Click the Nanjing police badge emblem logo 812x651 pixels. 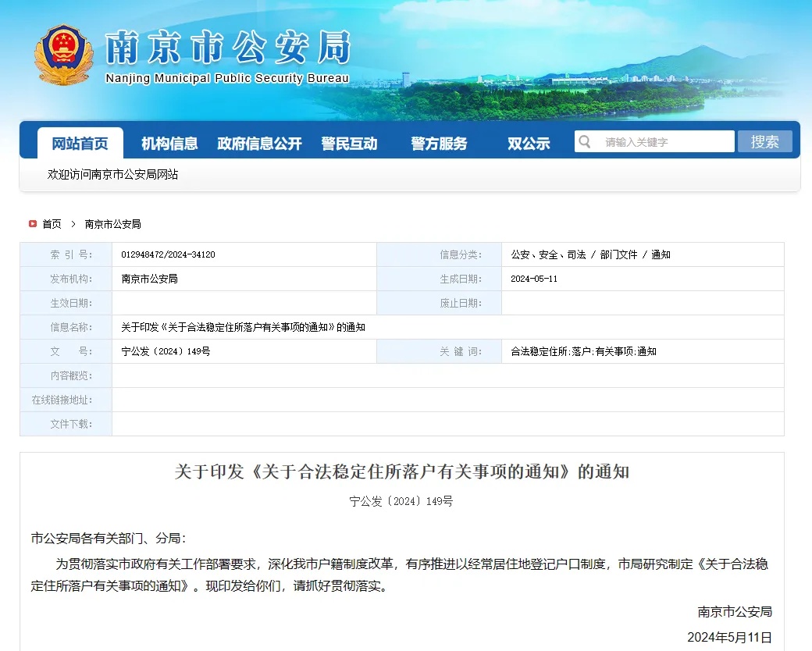pos(63,55)
